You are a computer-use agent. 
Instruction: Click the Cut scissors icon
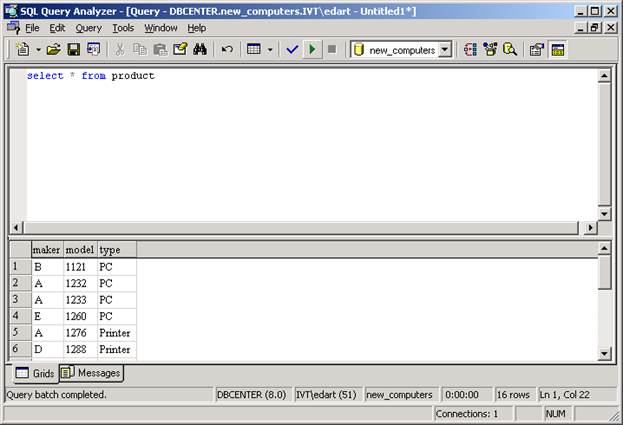pyautogui.click(x=120, y=50)
